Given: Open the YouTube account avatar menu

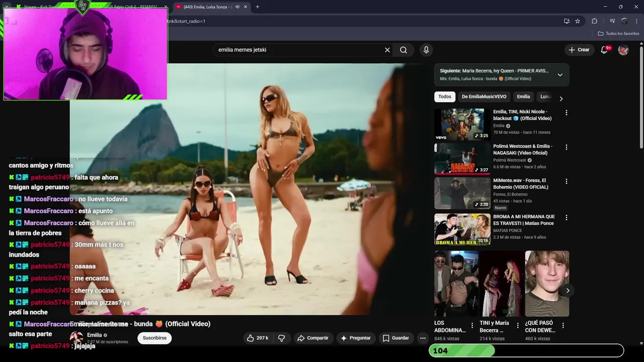Looking at the screenshot, I should point(623,50).
